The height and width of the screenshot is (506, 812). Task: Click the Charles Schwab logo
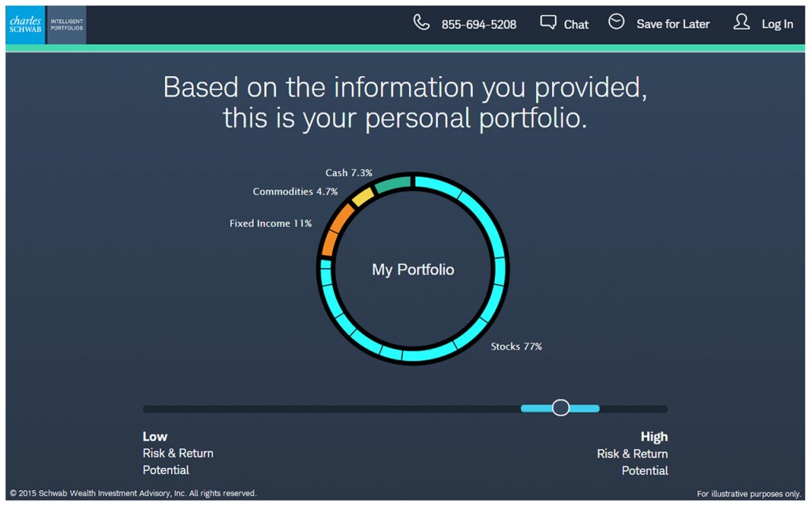pos(25,25)
